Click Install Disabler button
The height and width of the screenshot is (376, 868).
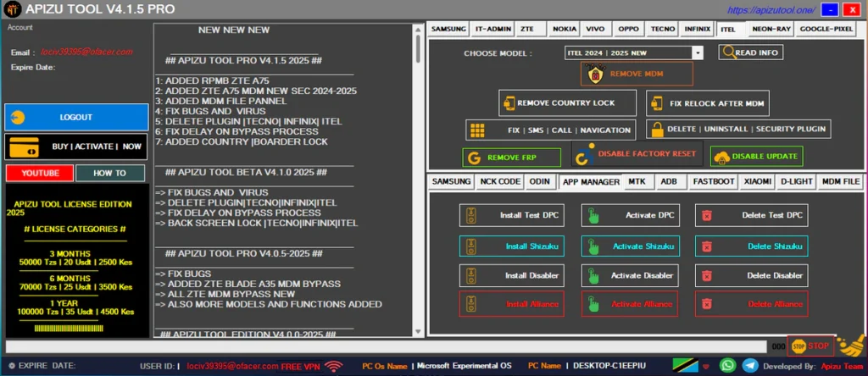(512, 275)
